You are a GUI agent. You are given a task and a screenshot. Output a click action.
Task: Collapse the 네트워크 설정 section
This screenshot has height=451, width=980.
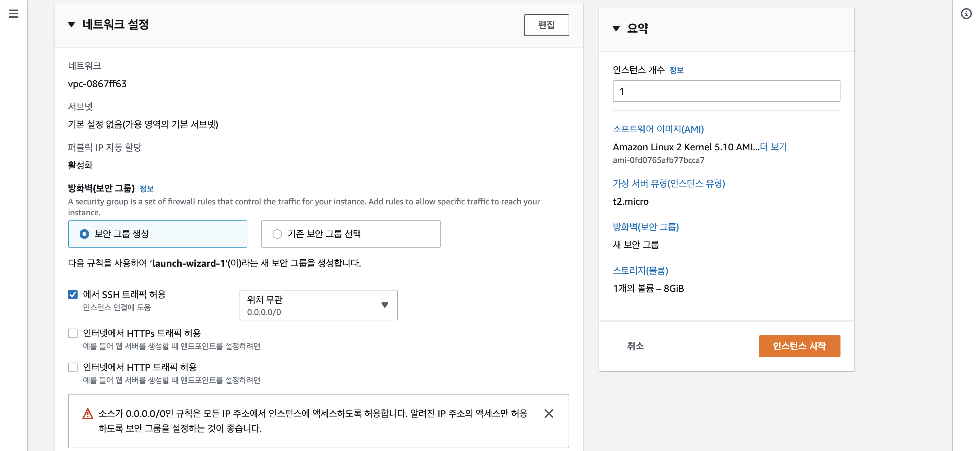coord(71,25)
